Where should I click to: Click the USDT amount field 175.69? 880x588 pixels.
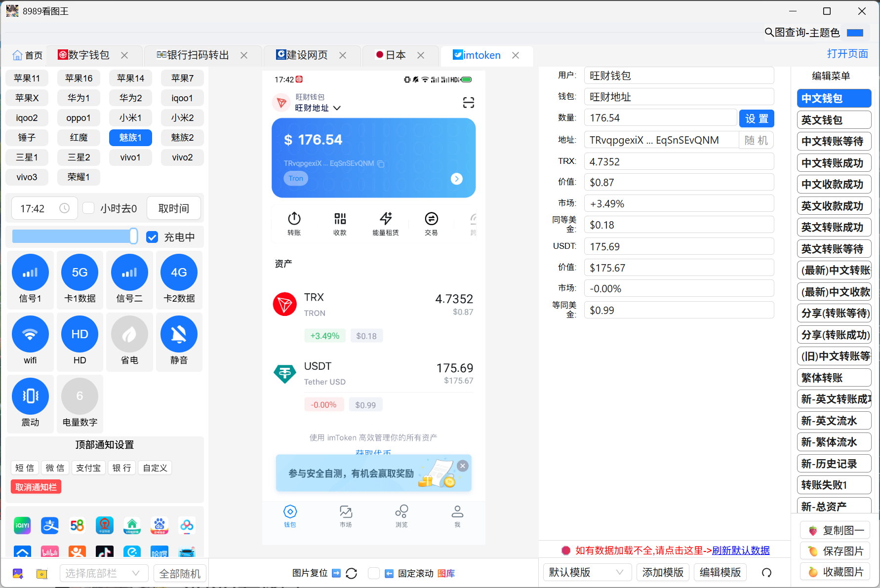[x=679, y=246]
